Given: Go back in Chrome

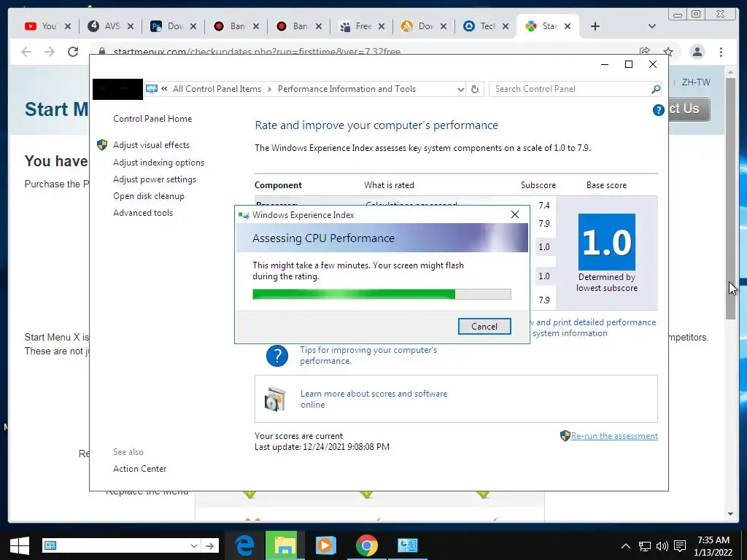Looking at the screenshot, I should point(26,52).
